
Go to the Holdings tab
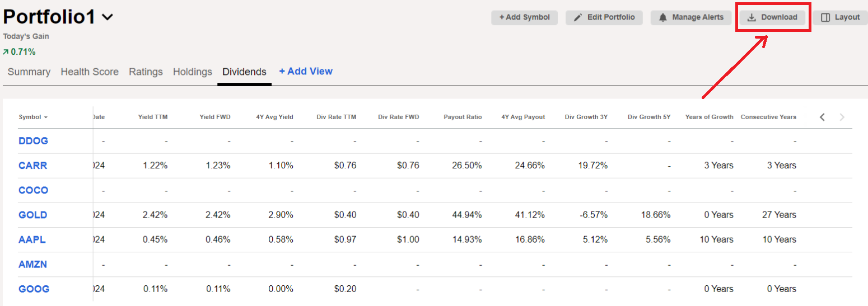pos(193,72)
